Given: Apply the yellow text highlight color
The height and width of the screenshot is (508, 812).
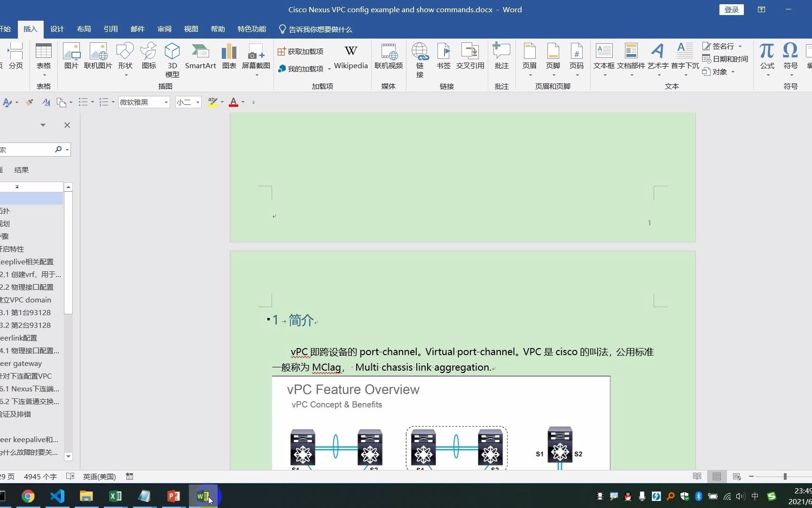Looking at the screenshot, I should point(213,102).
